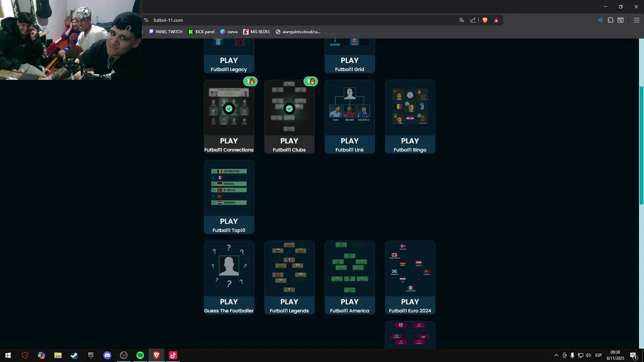The width and height of the screenshot is (644, 362).
Task: Open KICK panel bookmark
Action: [201, 32]
